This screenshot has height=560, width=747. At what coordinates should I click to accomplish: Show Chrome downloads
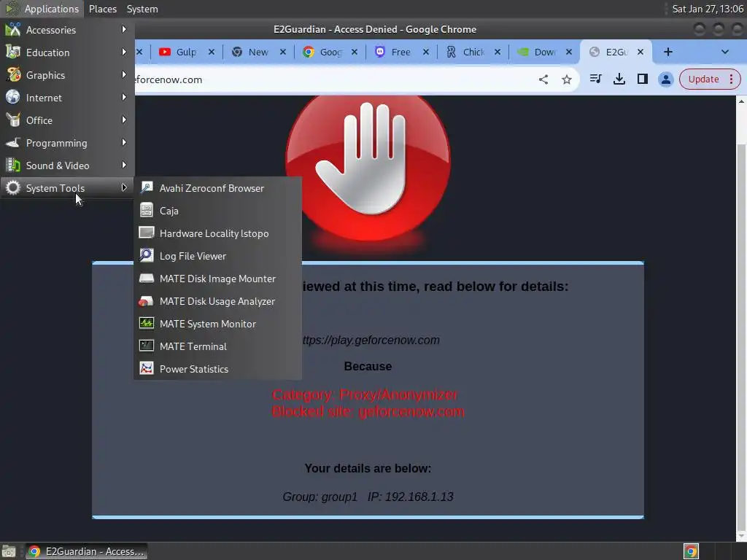[x=619, y=79]
